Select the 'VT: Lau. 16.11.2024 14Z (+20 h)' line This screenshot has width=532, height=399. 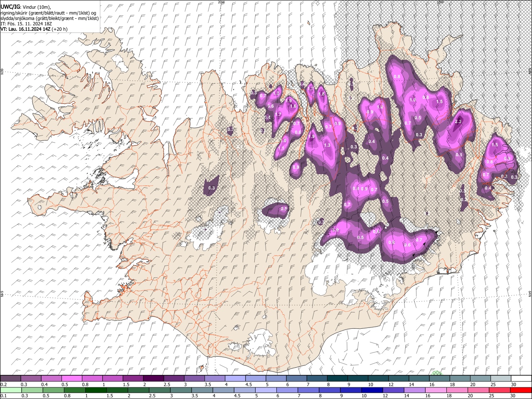tap(34, 29)
